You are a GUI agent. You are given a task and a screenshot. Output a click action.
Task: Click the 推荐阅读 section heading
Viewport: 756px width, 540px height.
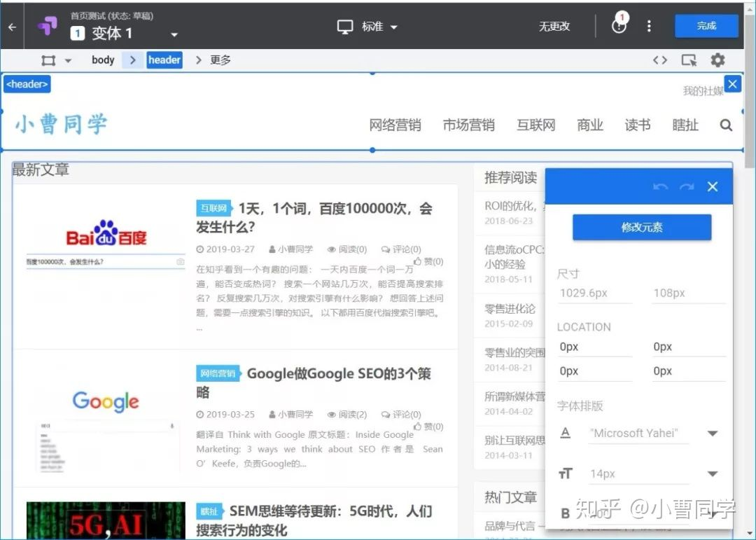click(x=510, y=178)
